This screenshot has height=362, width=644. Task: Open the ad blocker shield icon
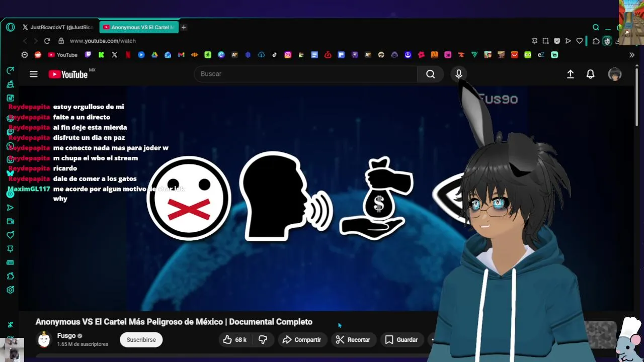coord(557,41)
